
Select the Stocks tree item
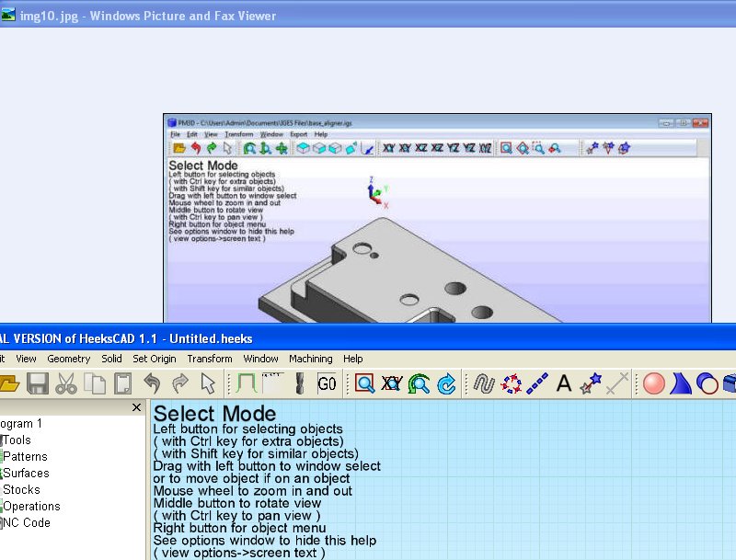click(21, 489)
